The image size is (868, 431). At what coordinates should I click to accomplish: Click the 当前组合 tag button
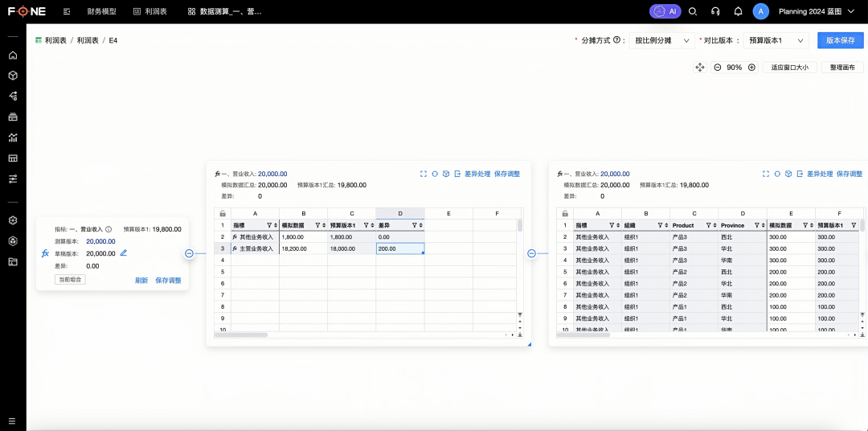70,280
